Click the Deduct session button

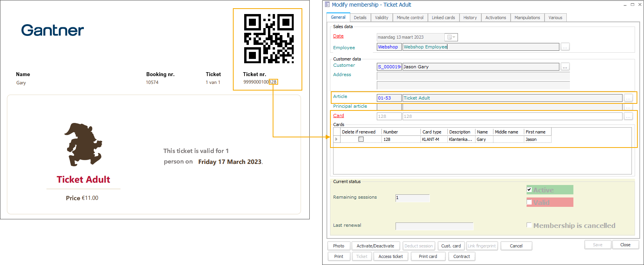click(x=419, y=246)
